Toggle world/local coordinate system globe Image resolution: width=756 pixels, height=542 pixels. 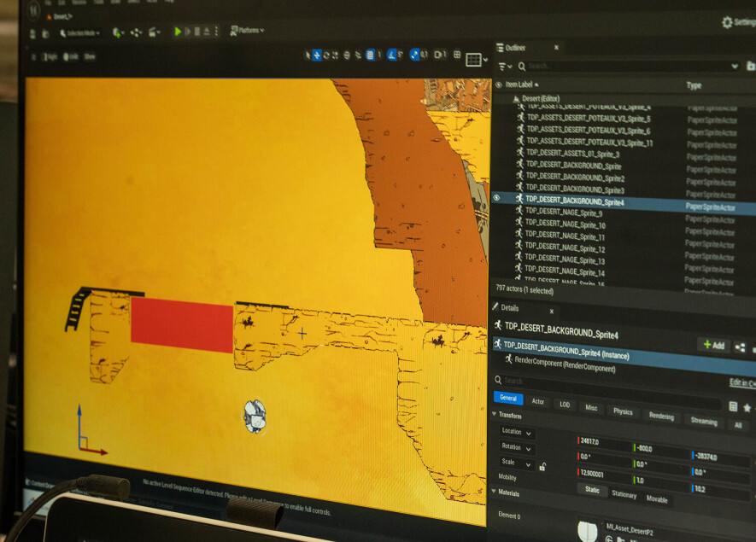(x=347, y=55)
